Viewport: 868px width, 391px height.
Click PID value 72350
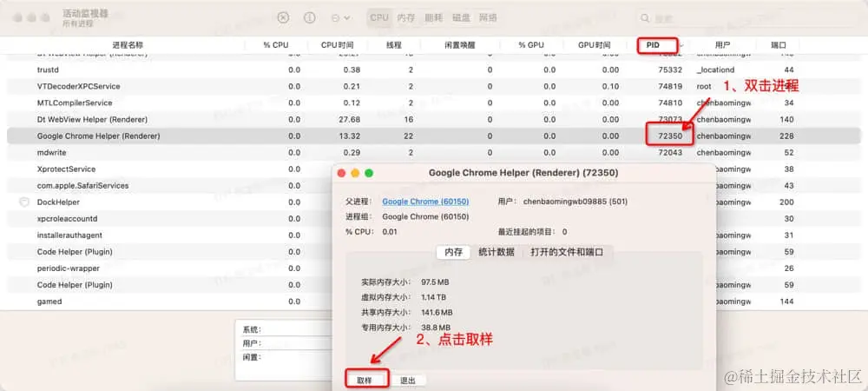tap(670, 136)
